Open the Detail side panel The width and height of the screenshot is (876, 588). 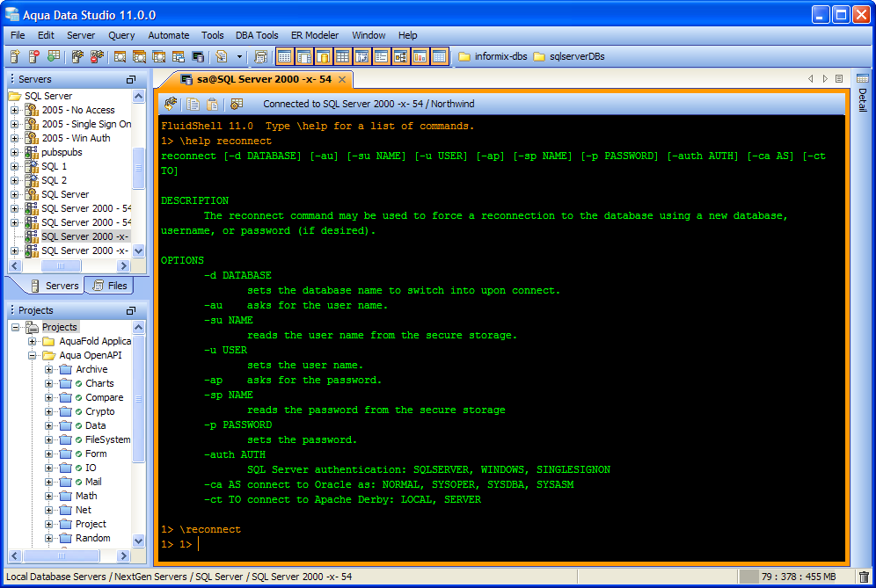coord(863,92)
